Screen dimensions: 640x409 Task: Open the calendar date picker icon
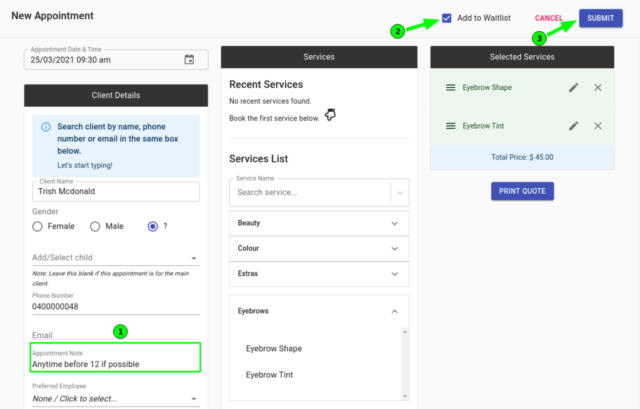(x=189, y=60)
